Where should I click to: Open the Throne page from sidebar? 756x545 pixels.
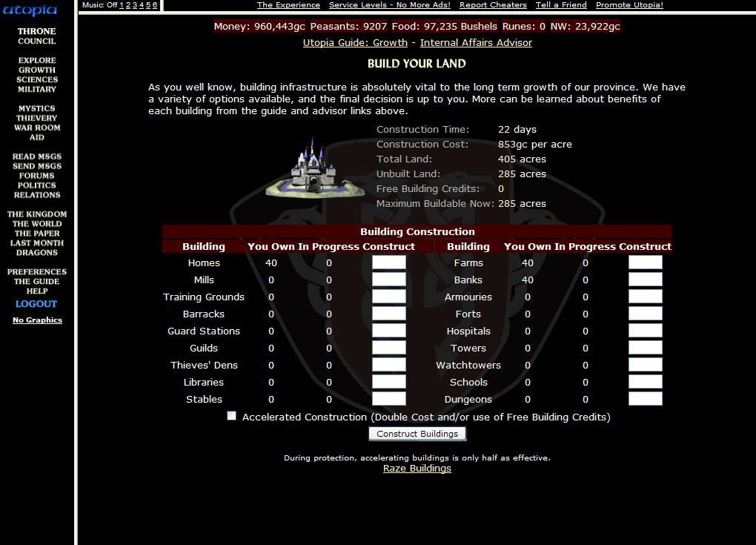[36, 31]
